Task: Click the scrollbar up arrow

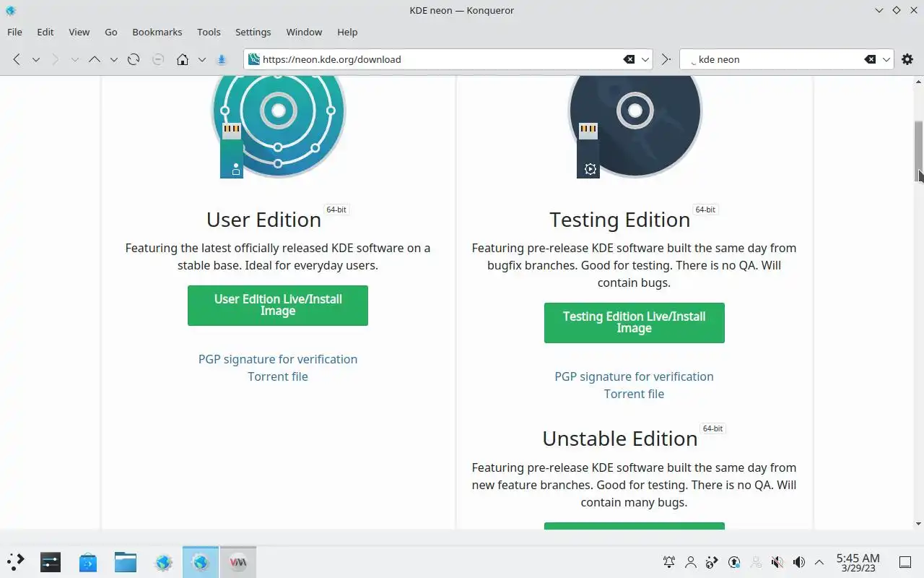Action: (918, 82)
